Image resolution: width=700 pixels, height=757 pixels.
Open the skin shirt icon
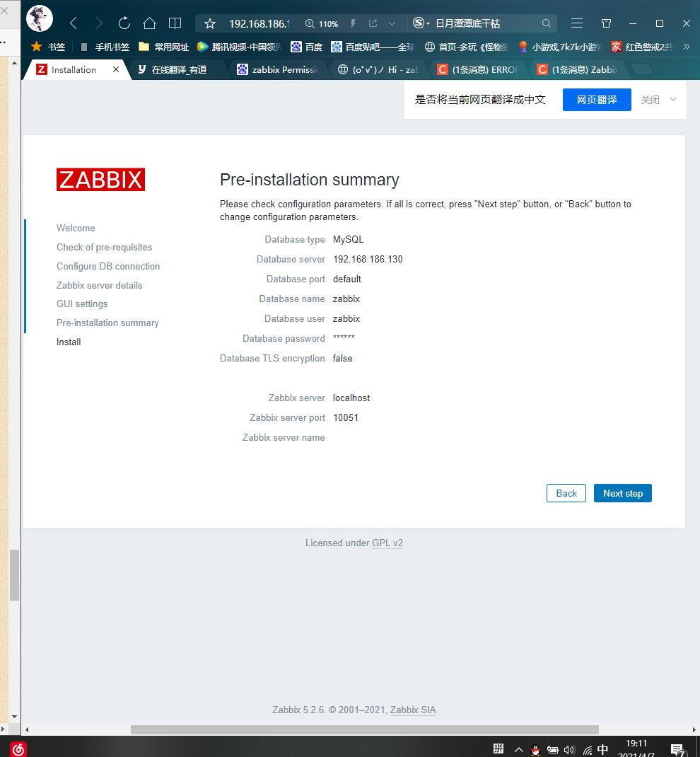[607, 23]
